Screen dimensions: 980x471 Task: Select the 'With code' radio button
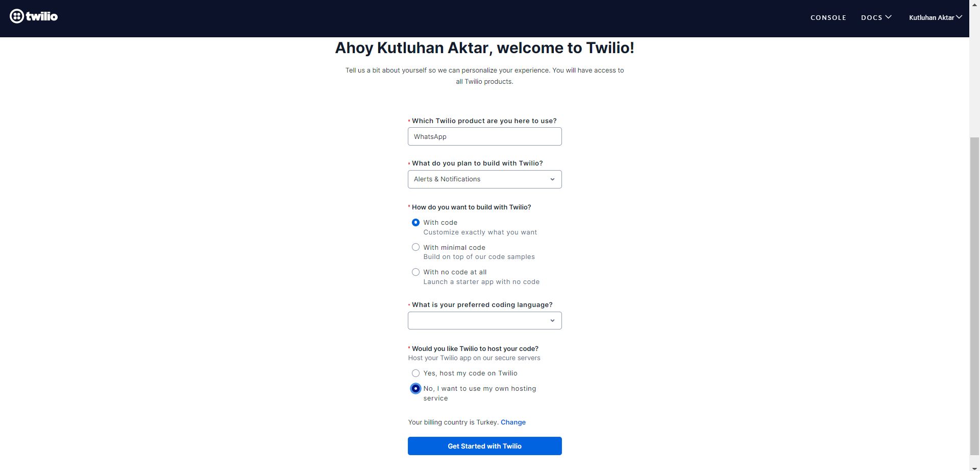(x=415, y=222)
